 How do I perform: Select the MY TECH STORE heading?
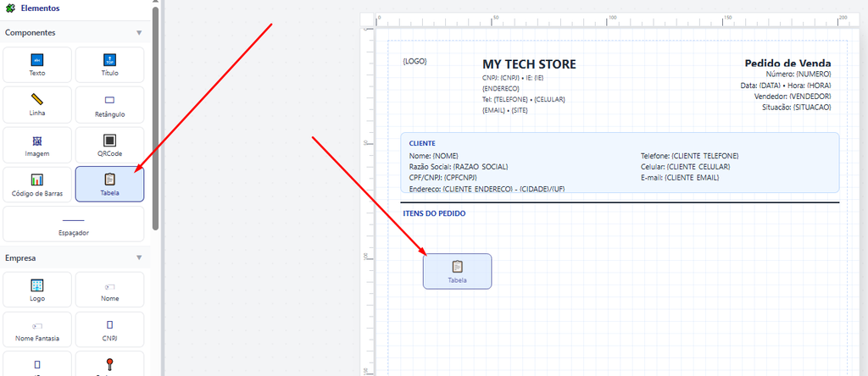coord(529,64)
